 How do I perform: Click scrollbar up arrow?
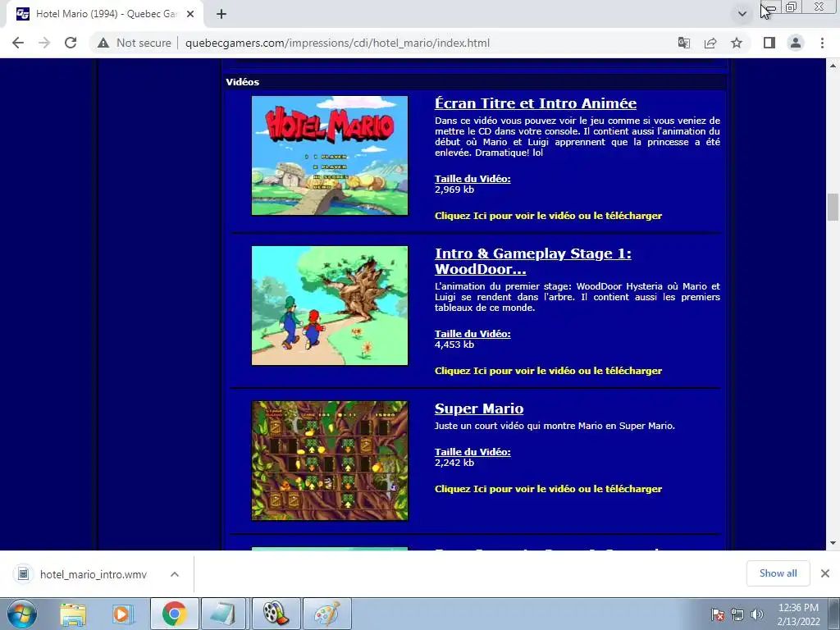(833, 66)
